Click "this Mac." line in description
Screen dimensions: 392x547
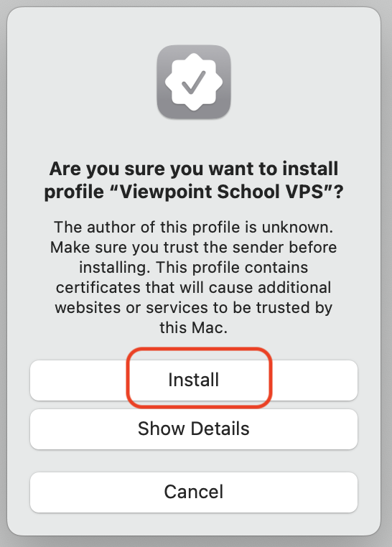[194, 327]
